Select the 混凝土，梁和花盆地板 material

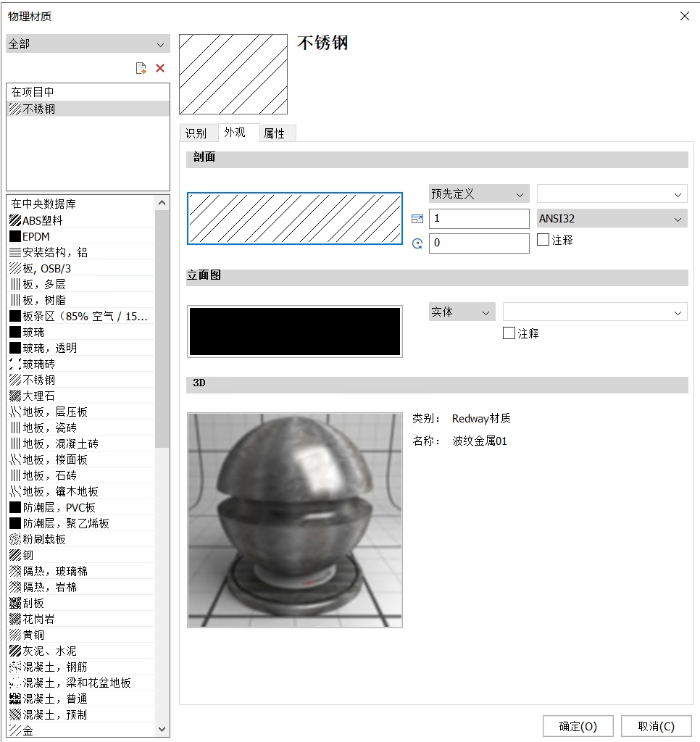pyautogui.click(x=81, y=683)
